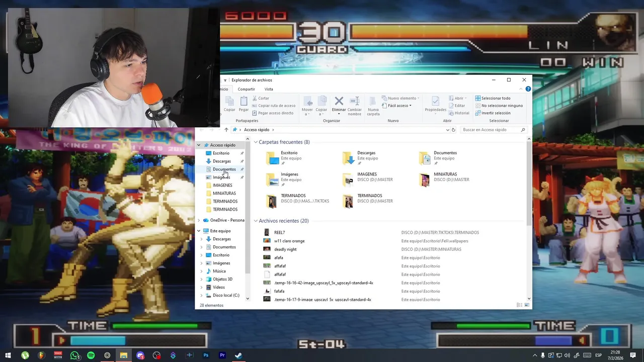Click the Nueva carpeta icon
The image size is (644, 362).
(x=373, y=101)
